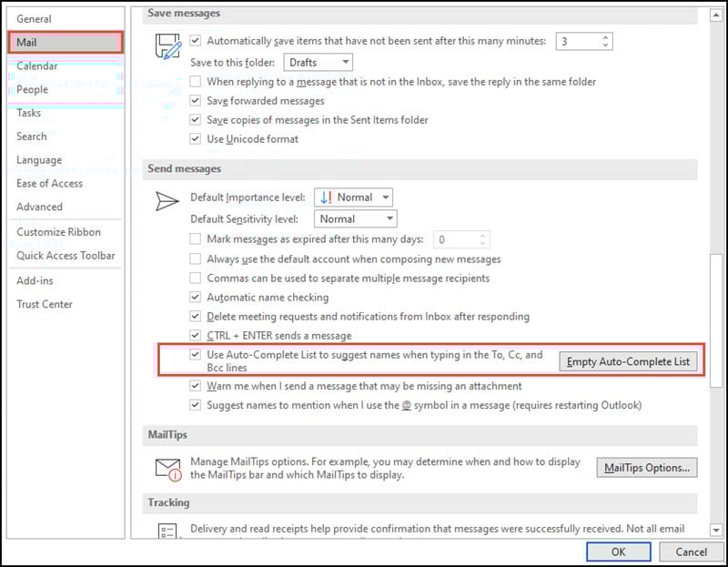The width and height of the screenshot is (728, 567).
Task: Click Cancel to discard changes
Action: (x=691, y=552)
